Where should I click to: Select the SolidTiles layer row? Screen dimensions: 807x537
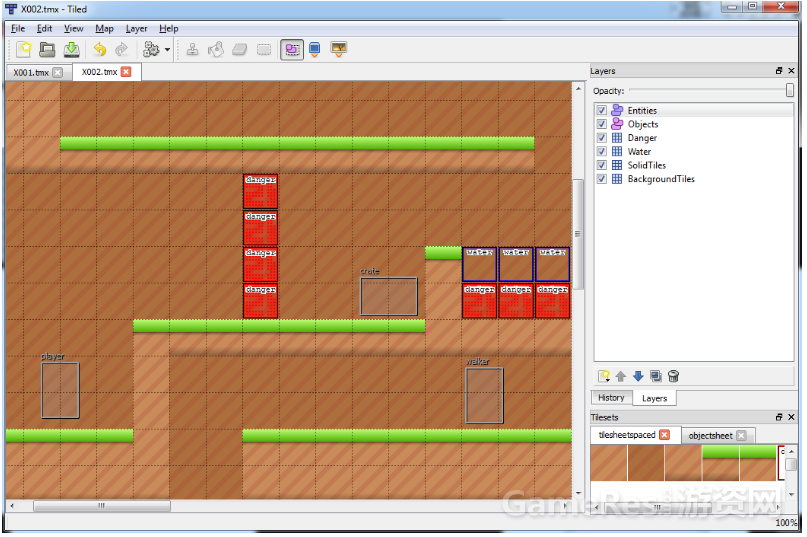tap(694, 165)
